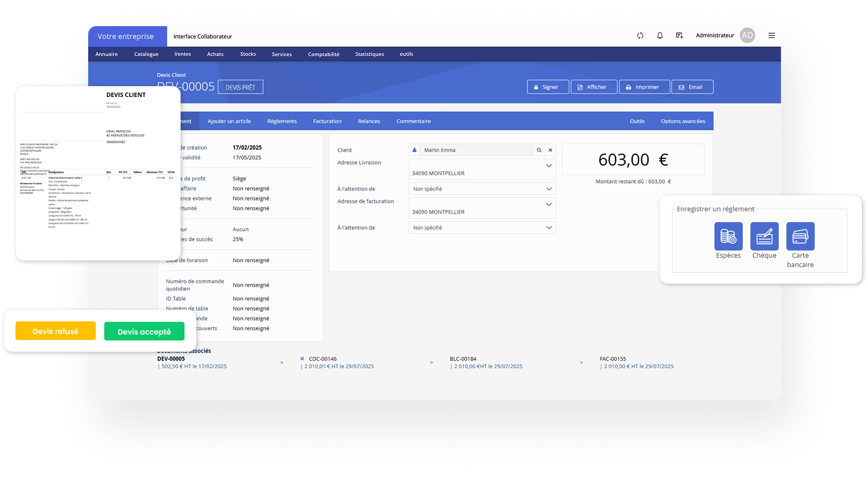The height and width of the screenshot is (477, 868).
Task: Expand the Adresse de facturation dropdown
Action: coord(549,205)
